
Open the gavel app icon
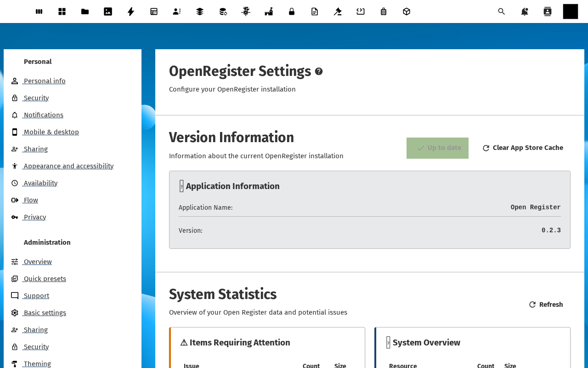(x=338, y=11)
